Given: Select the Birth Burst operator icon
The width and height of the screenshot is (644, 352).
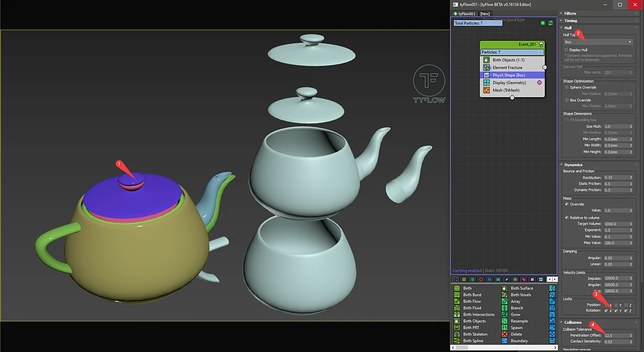Looking at the screenshot, I should pyautogui.click(x=457, y=295).
